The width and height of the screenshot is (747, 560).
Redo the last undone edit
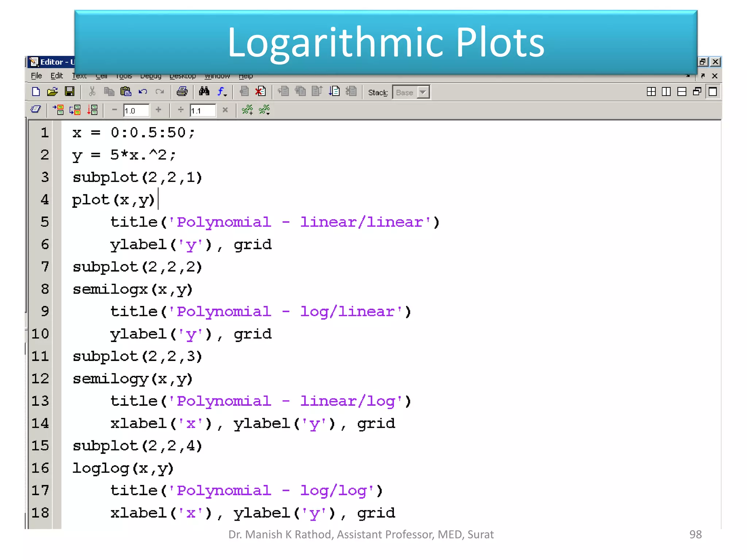pyautogui.click(x=160, y=92)
